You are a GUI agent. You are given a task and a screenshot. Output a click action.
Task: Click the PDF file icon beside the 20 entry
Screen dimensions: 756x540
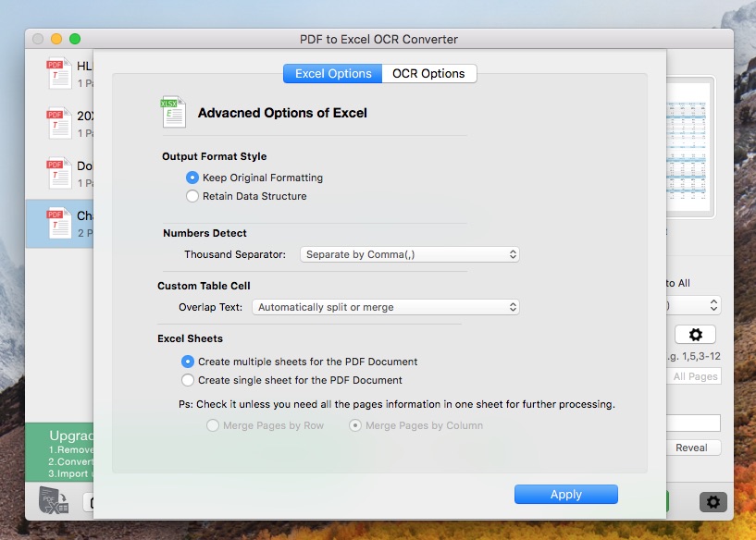click(59, 123)
